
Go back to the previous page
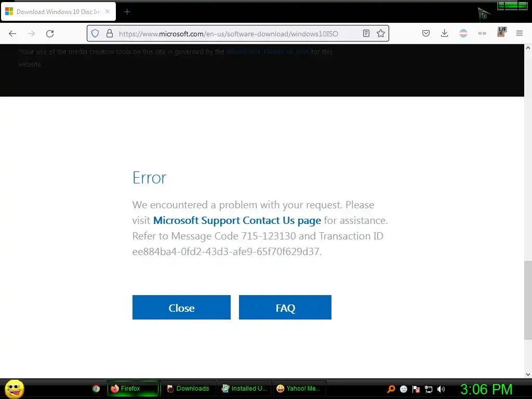coord(12,34)
